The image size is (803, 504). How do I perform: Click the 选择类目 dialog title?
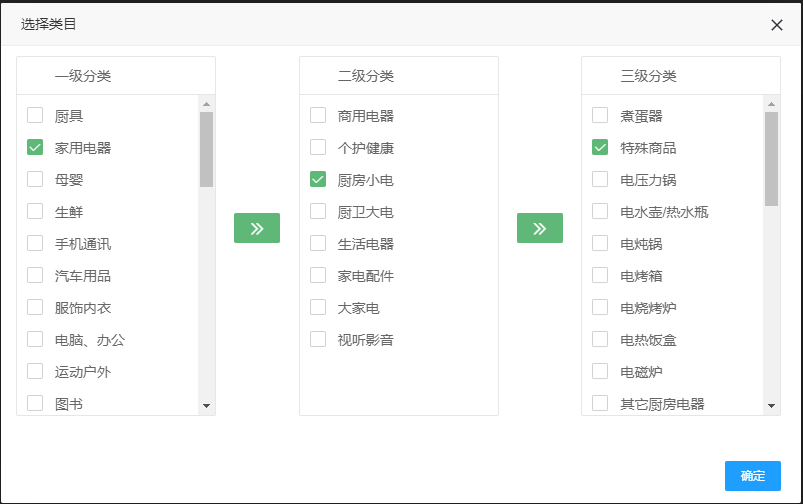click(x=49, y=24)
